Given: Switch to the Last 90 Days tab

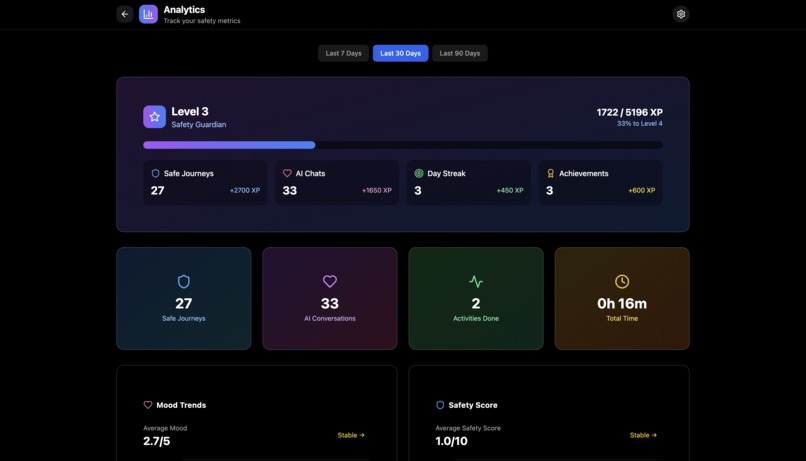Looking at the screenshot, I should (x=460, y=53).
